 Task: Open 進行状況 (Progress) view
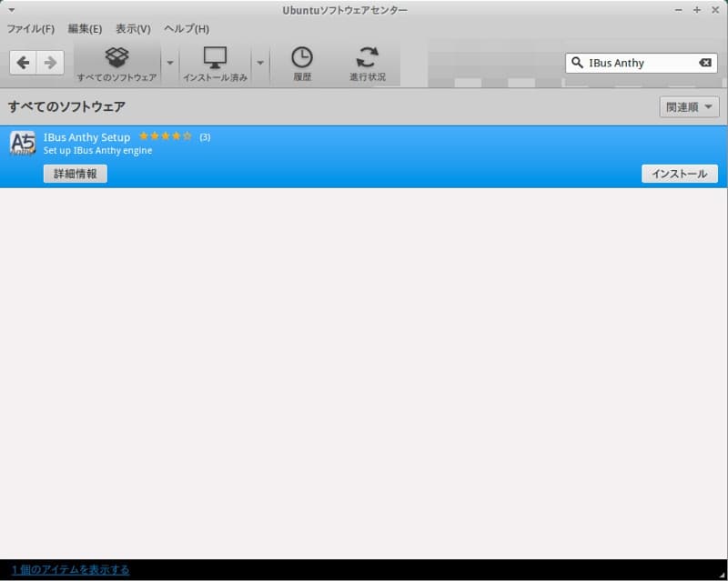pos(368,64)
